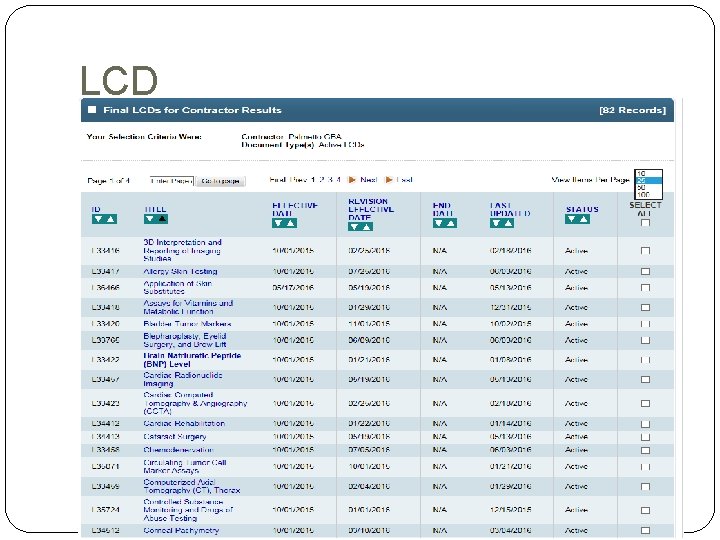Screen dimensions: 720x540
Task: Click the Go to page button
Action: [x=220, y=181]
